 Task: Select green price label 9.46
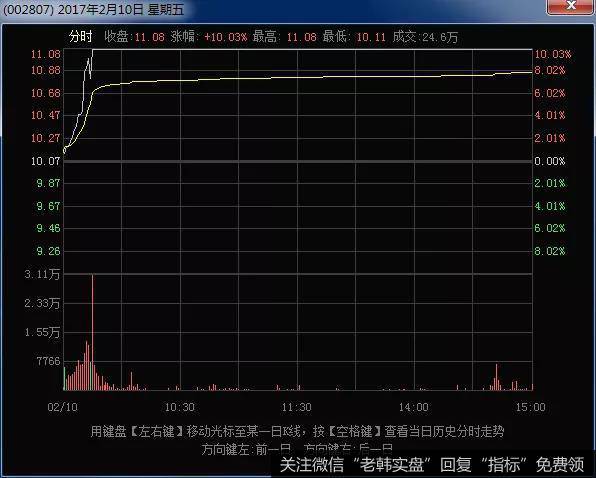[x=48, y=228]
